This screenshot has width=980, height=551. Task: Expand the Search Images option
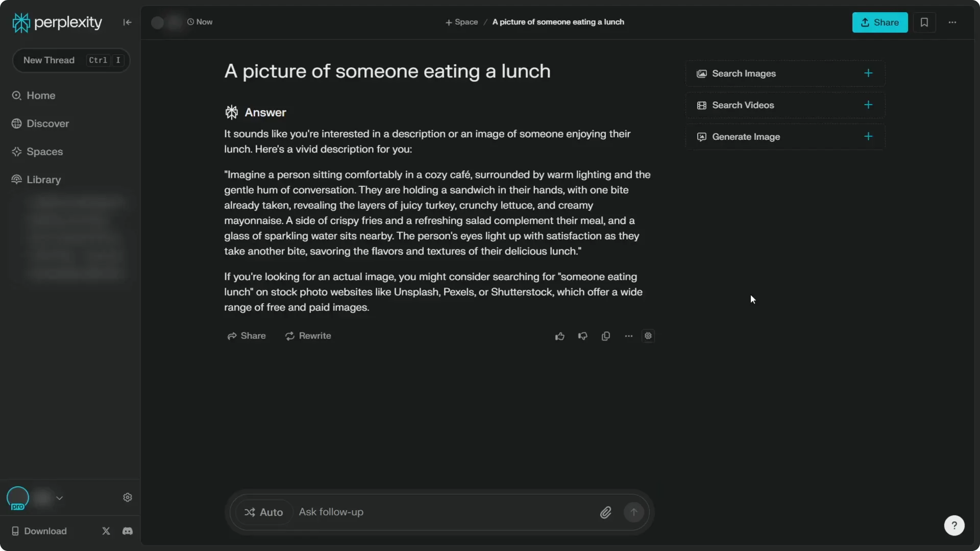868,73
